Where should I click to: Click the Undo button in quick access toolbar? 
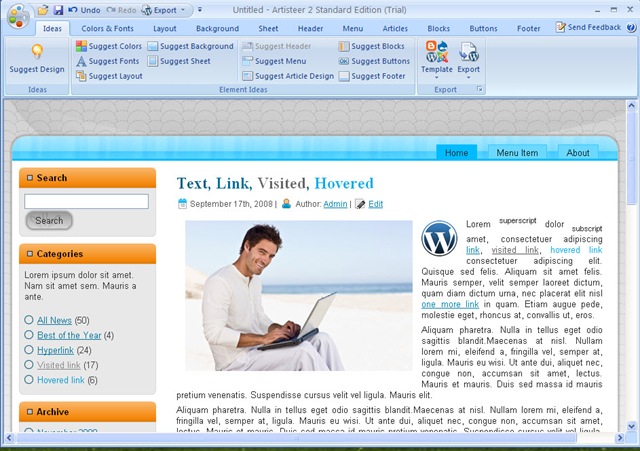pos(84,10)
